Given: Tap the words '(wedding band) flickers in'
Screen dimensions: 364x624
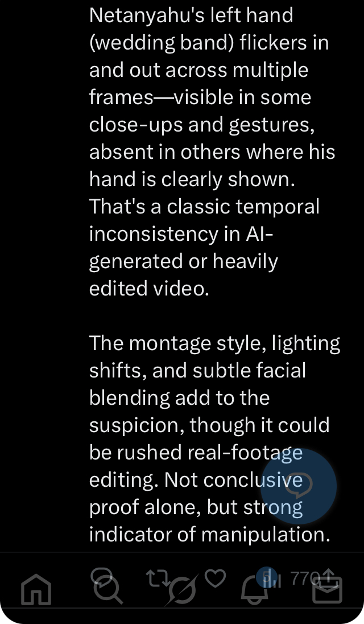Looking at the screenshot, I should pyautogui.click(x=209, y=43).
